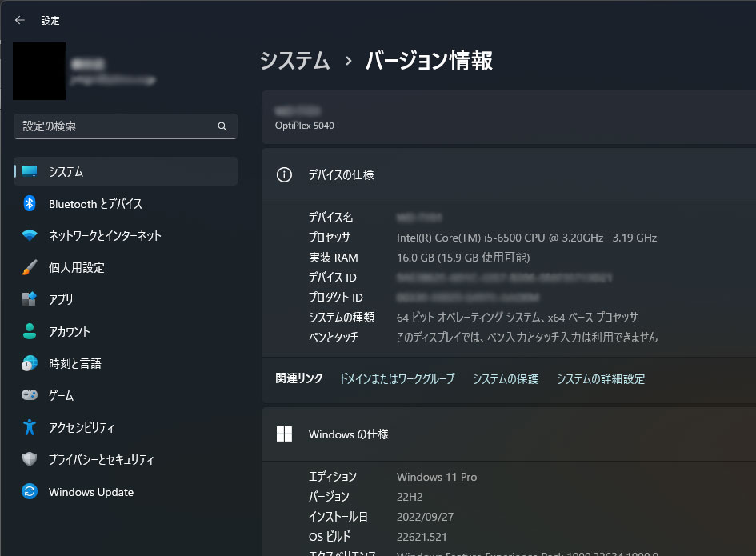Click システム in the breadcrumb
Image resolution: width=756 pixels, height=556 pixels.
[294, 61]
